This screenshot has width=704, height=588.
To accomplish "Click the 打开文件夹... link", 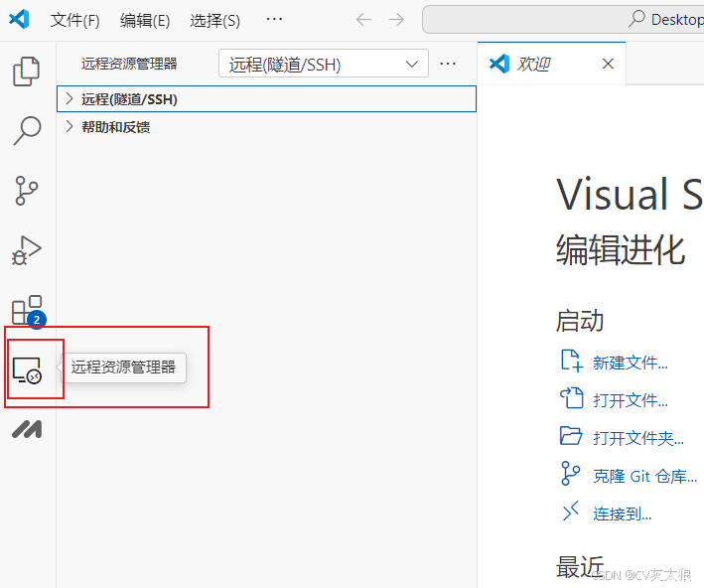I will (x=638, y=438).
